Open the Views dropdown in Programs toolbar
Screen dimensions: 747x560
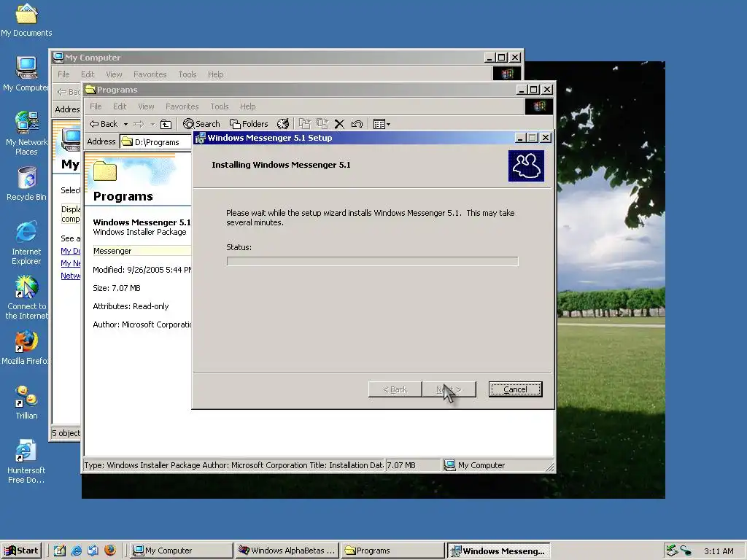coord(382,124)
